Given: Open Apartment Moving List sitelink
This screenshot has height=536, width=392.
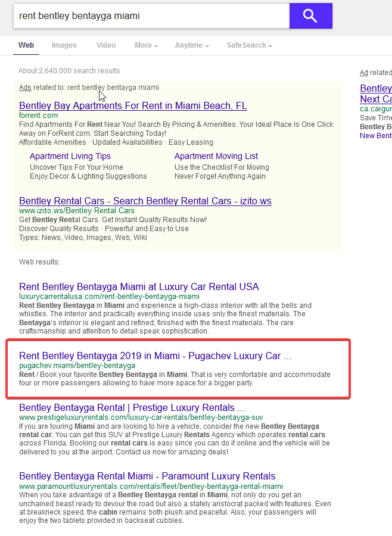Looking at the screenshot, I should 216,156.
